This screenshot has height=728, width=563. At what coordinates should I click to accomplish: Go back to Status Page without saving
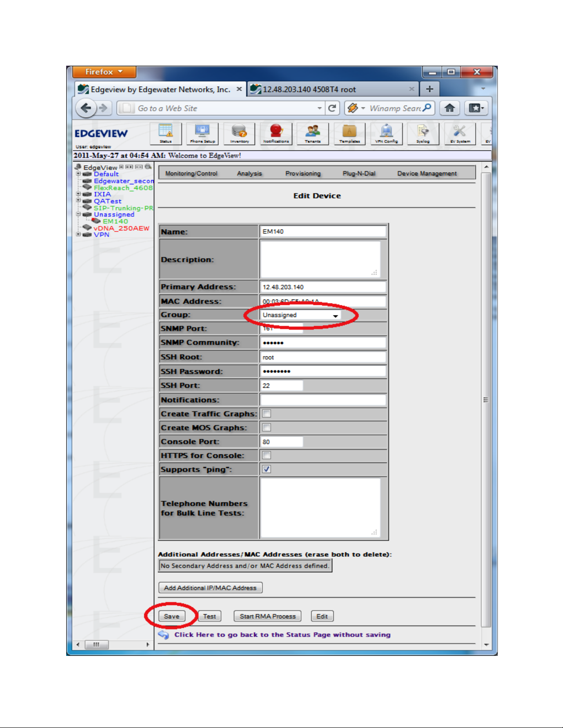tap(282, 635)
